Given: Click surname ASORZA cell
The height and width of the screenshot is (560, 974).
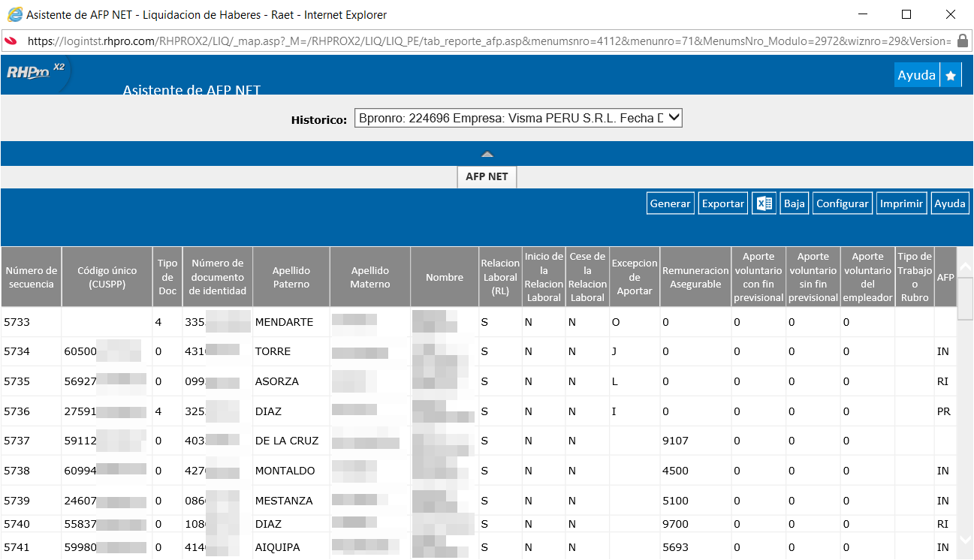Looking at the screenshot, I should pos(291,381).
